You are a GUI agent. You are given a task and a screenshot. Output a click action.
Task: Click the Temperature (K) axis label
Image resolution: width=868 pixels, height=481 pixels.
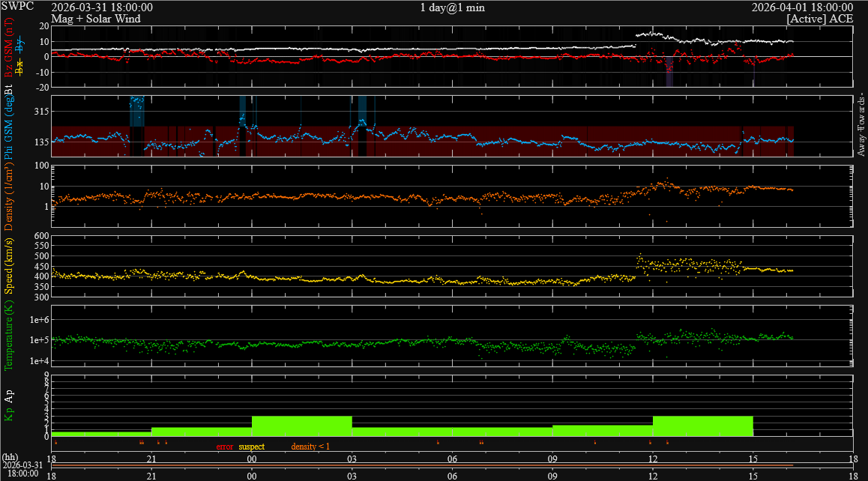[x=9, y=338]
